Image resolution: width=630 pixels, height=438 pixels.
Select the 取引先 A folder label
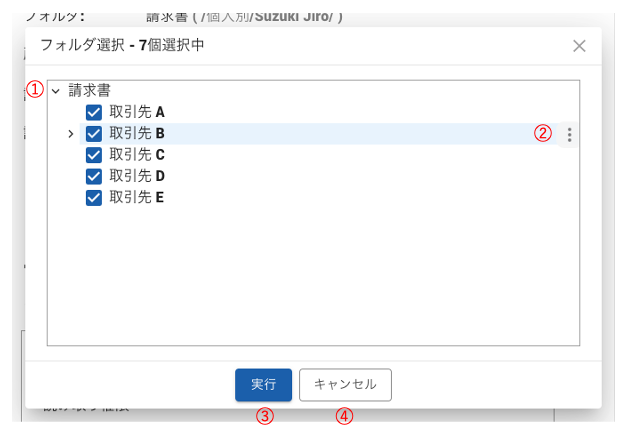tap(137, 113)
